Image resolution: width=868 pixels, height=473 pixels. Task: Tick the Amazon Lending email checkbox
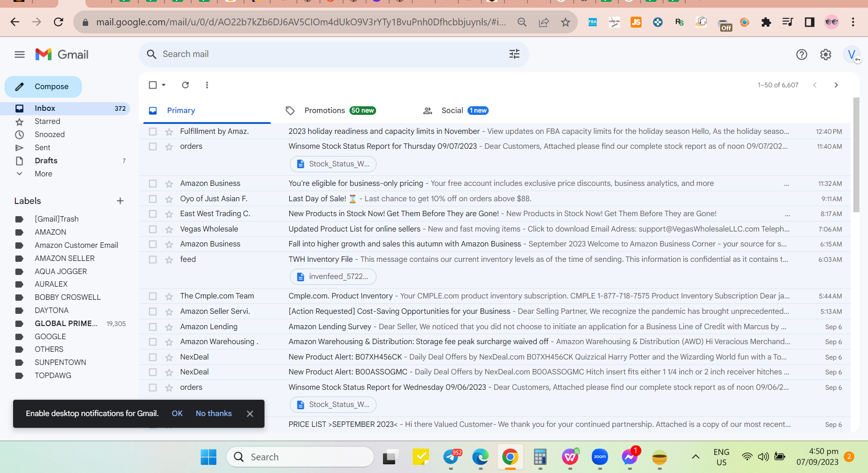pos(153,327)
